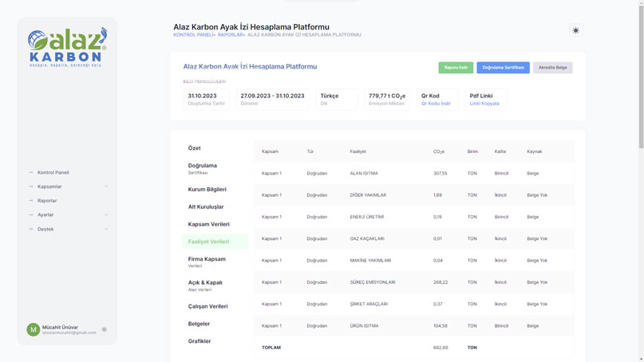This screenshot has width=644, height=362.
Task: Click the Alaz Karbon logo
Action: pos(67,47)
